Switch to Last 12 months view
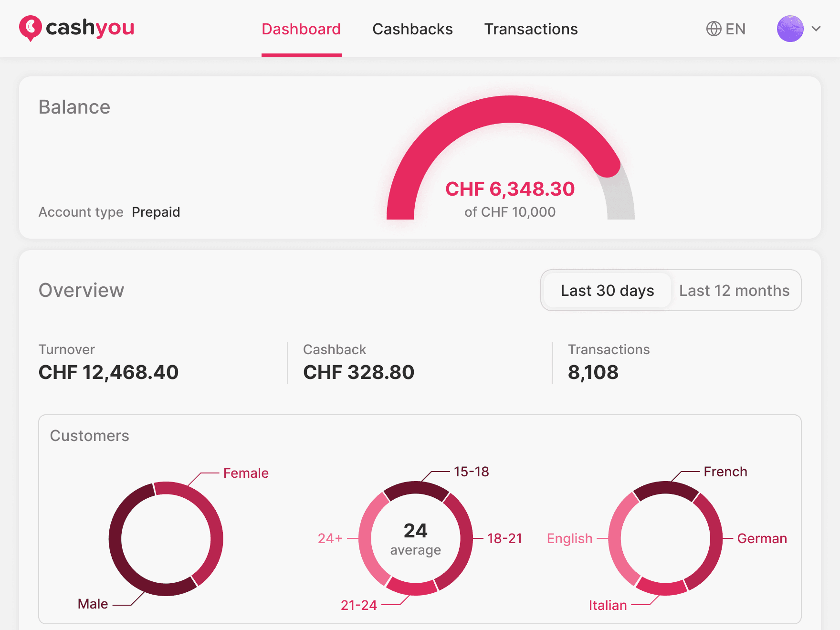Screen dimensions: 840x630 (735, 290)
